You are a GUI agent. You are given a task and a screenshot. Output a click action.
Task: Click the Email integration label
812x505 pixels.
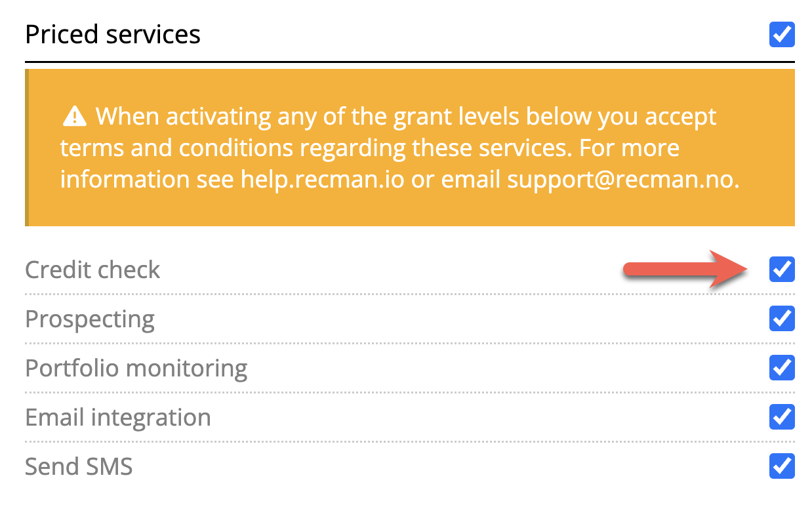[x=118, y=417]
